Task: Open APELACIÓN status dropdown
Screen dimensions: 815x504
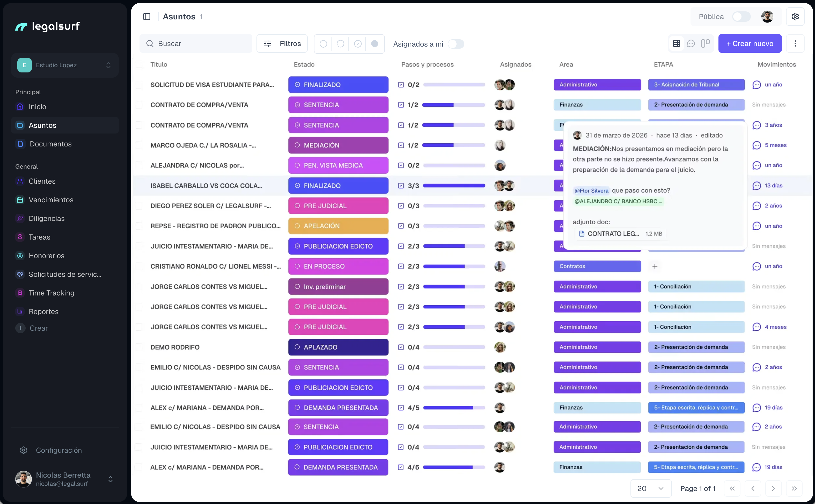Action: tap(338, 226)
